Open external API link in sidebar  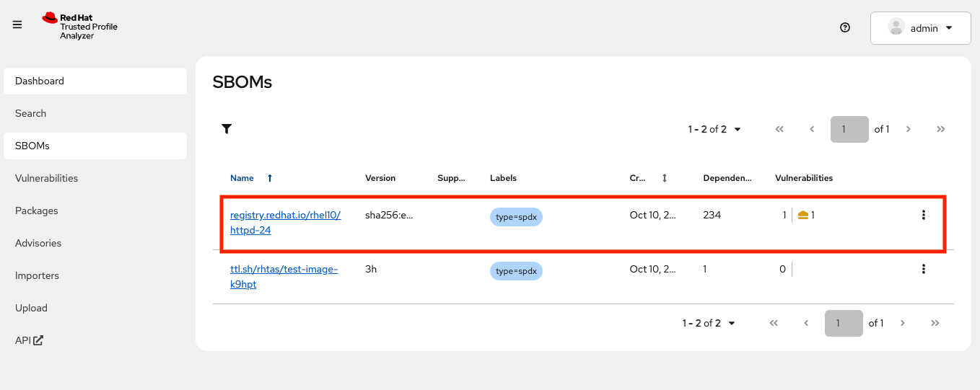[x=30, y=340]
